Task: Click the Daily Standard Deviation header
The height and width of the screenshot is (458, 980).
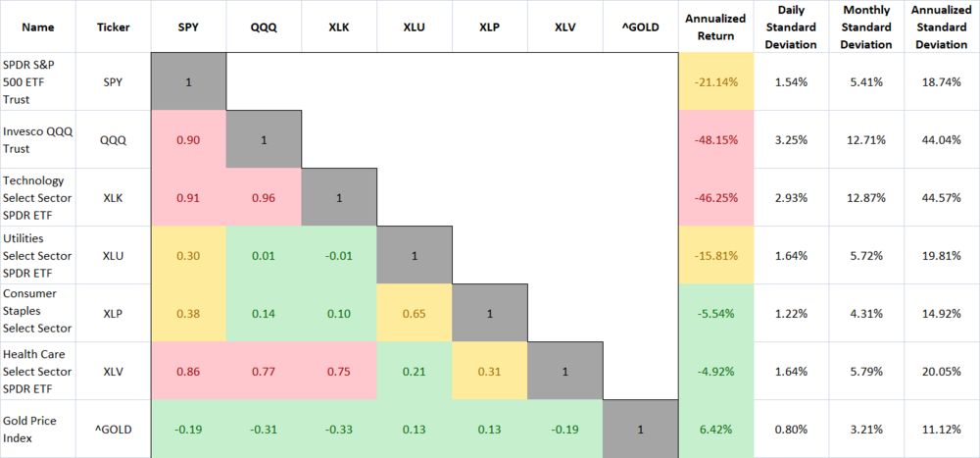Action: point(791,26)
